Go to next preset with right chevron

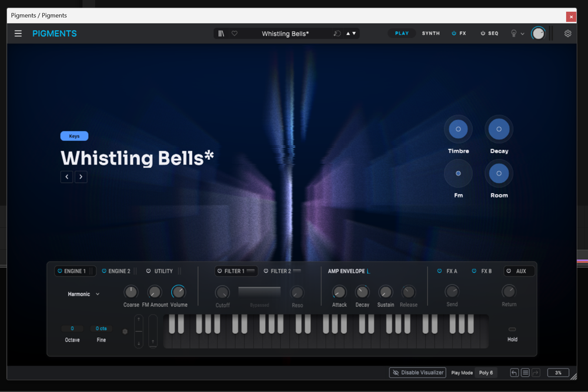tap(81, 177)
